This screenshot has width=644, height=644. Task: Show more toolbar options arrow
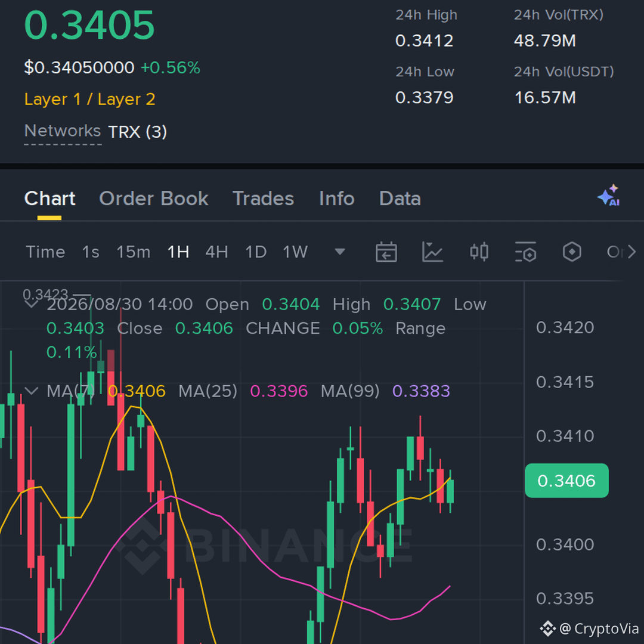pyautogui.click(x=631, y=252)
